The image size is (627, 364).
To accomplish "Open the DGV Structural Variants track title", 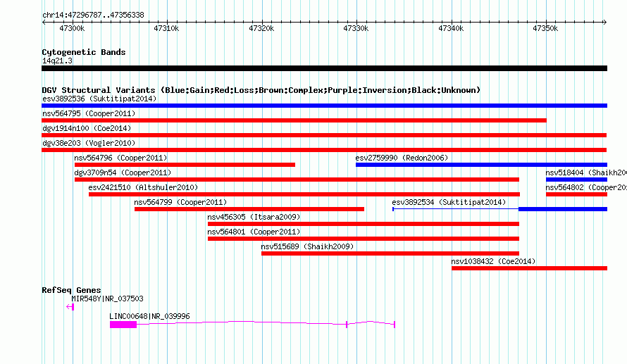I will tap(261, 90).
